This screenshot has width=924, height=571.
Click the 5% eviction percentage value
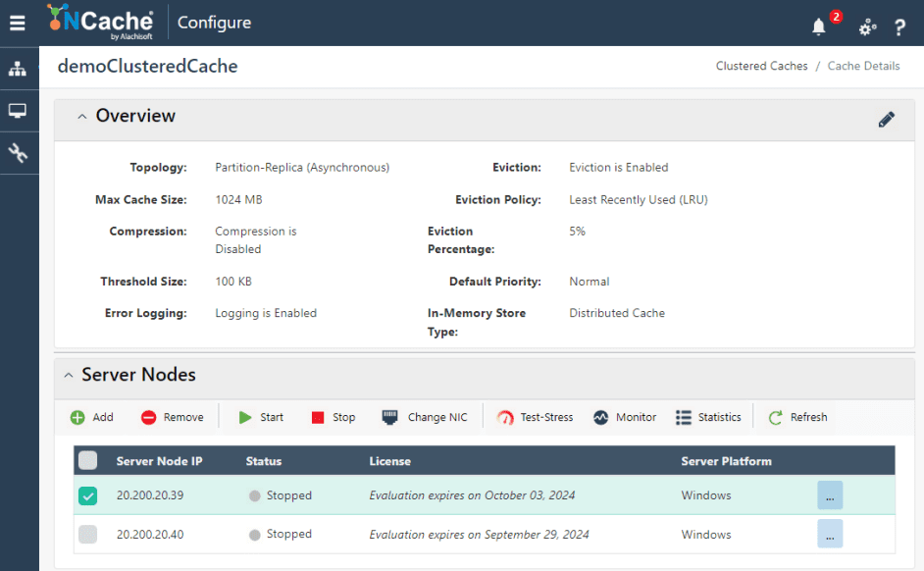(x=578, y=231)
